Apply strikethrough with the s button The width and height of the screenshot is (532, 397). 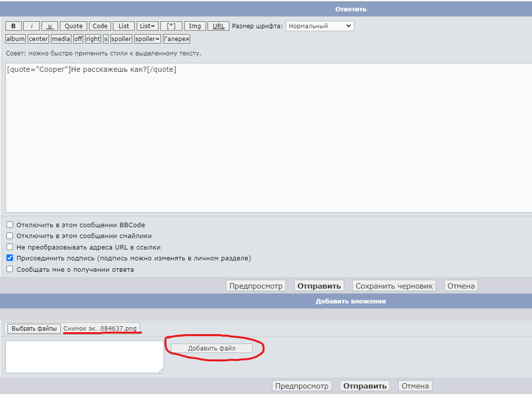tap(106, 39)
